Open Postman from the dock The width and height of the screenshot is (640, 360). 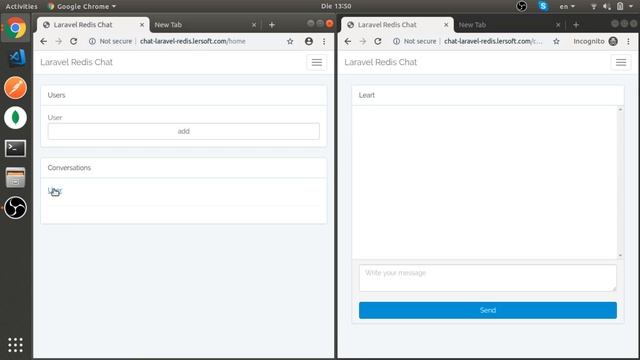click(x=16, y=88)
